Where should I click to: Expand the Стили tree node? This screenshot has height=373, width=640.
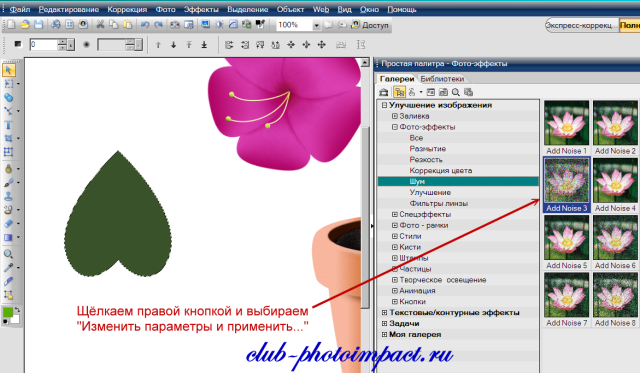(x=395, y=236)
